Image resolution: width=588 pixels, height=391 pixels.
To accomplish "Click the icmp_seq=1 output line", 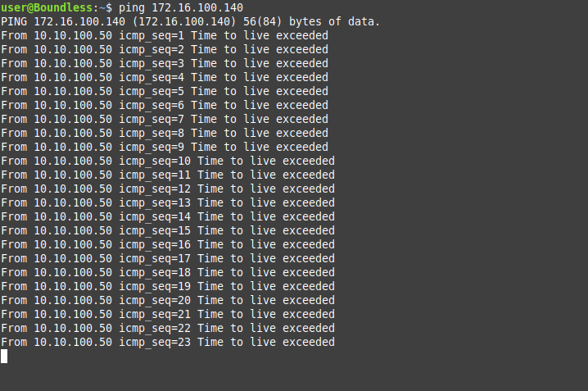I will click(165, 35).
